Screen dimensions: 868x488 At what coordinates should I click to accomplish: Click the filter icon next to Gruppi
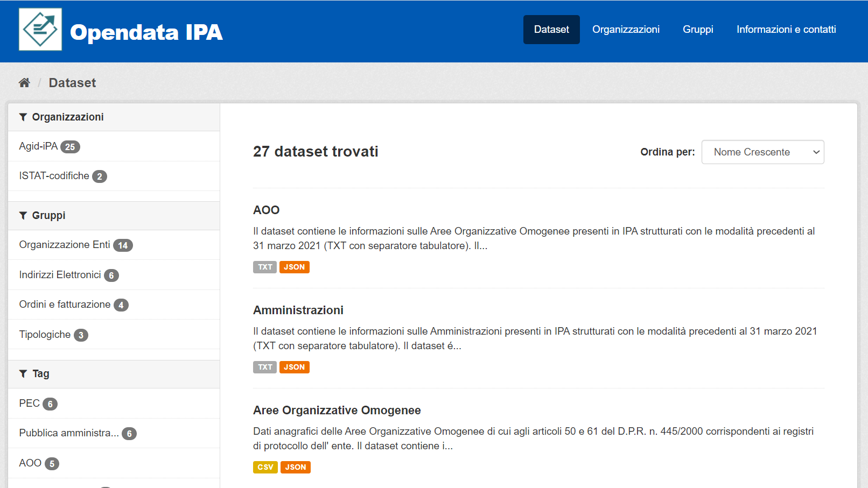[23, 215]
